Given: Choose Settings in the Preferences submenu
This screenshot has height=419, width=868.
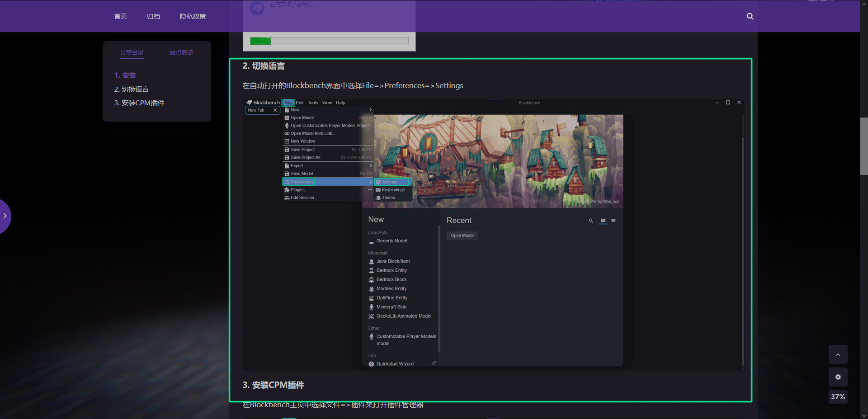Looking at the screenshot, I should pyautogui.click(x=392, y=182).
